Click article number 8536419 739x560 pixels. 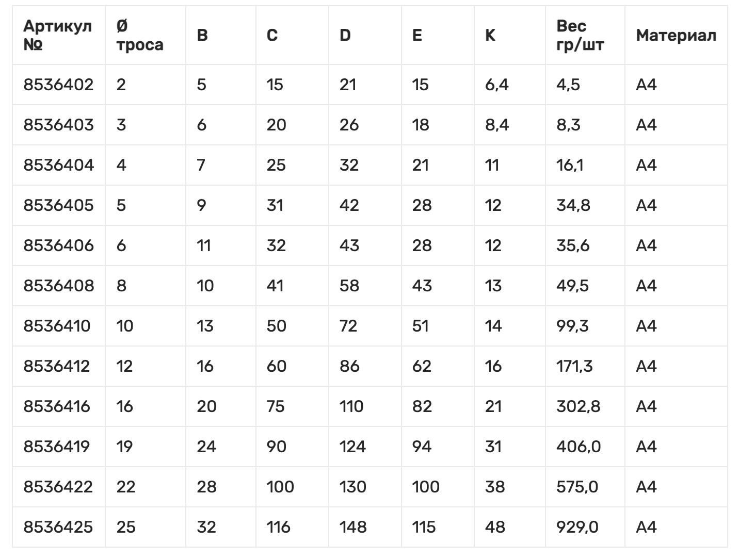tap(57, 447)
